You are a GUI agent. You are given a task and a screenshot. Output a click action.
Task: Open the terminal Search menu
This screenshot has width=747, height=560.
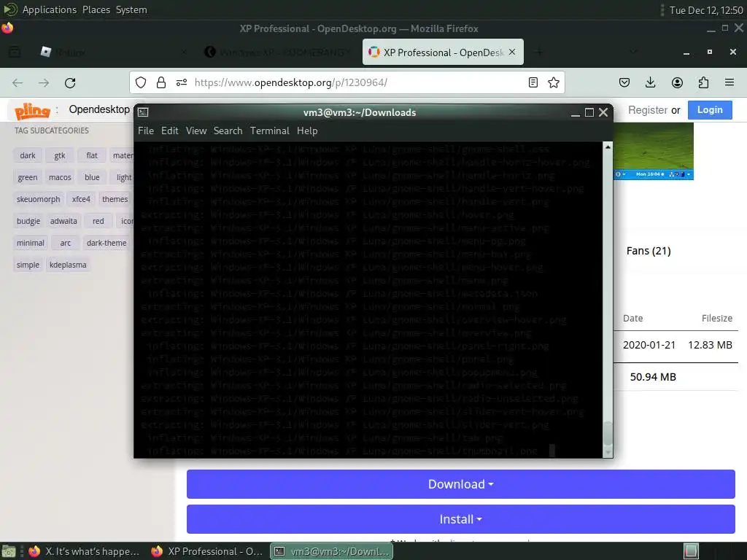click(228, 131)
